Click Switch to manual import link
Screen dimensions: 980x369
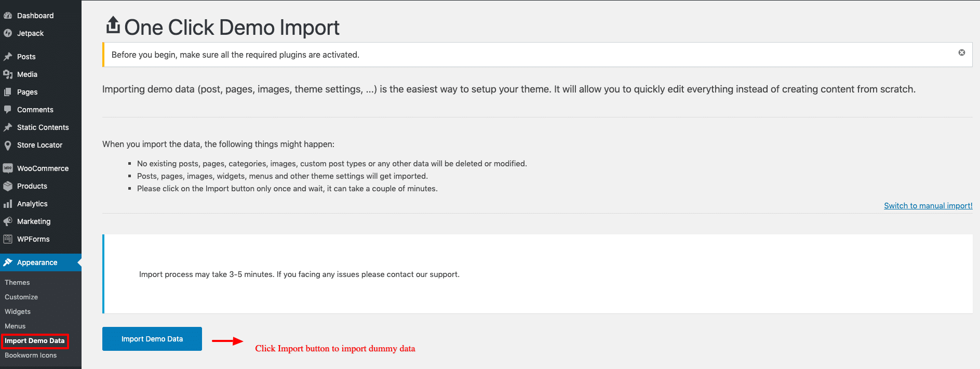coord(928,206)
